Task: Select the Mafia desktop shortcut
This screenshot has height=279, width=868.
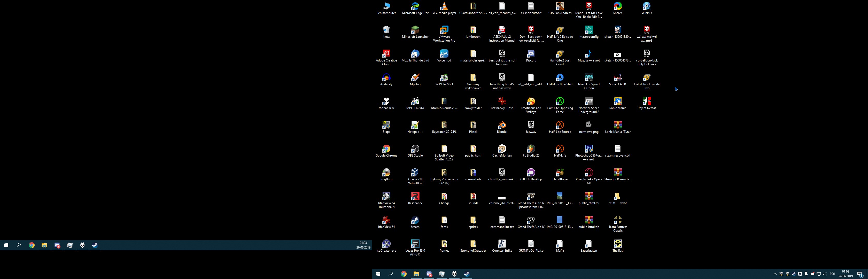Action: (560, 246)
